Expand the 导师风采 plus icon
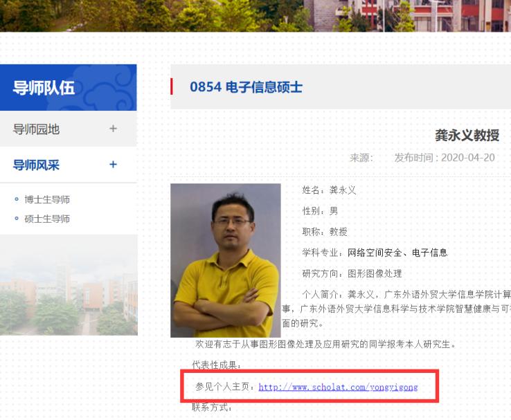511x420 pixels. click(113, 165)
